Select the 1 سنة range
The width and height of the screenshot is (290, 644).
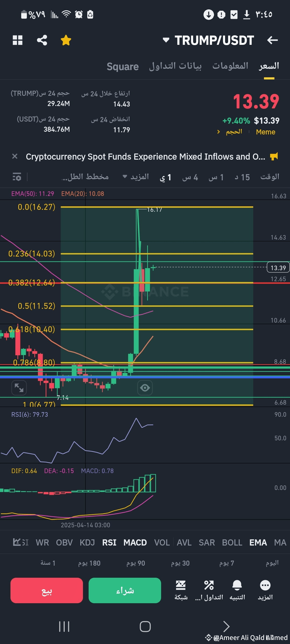[48, 563]
